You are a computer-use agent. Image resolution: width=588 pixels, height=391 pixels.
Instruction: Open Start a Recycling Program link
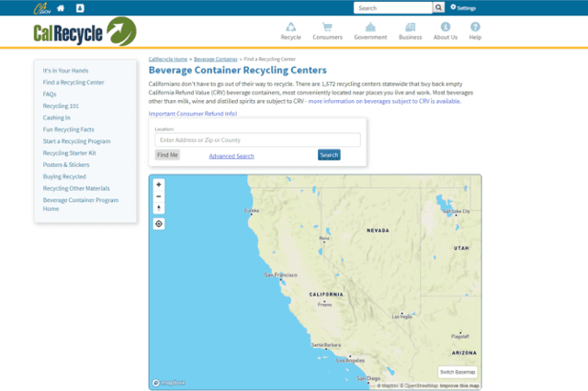pos(76,141)
